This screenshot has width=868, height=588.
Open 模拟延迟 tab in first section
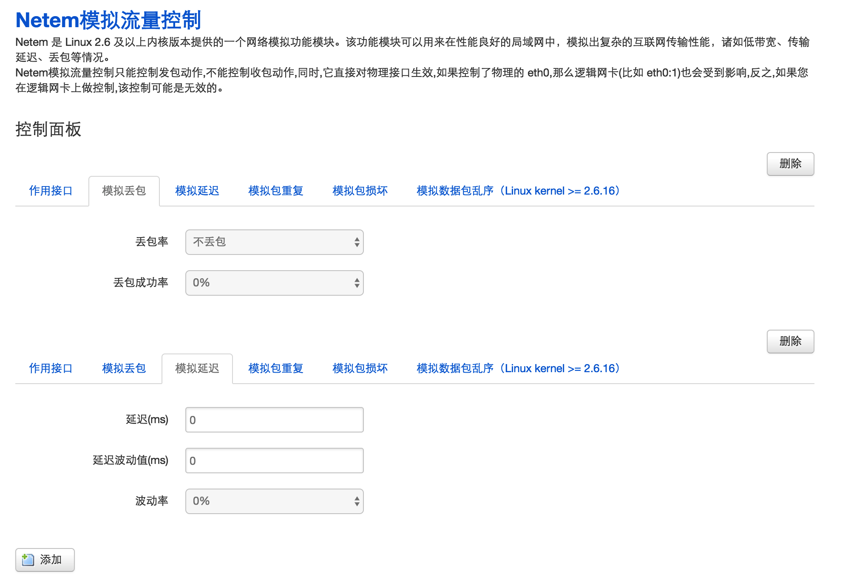point(197,191)
